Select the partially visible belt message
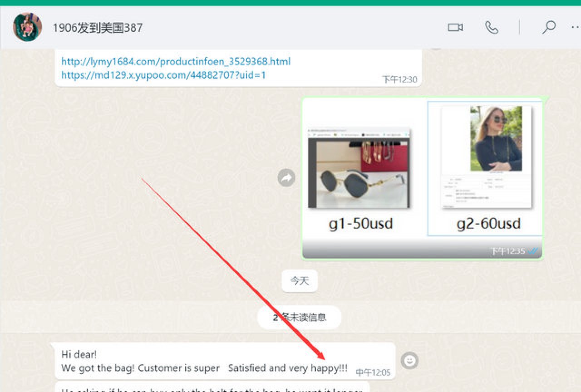 click(211, 388)
